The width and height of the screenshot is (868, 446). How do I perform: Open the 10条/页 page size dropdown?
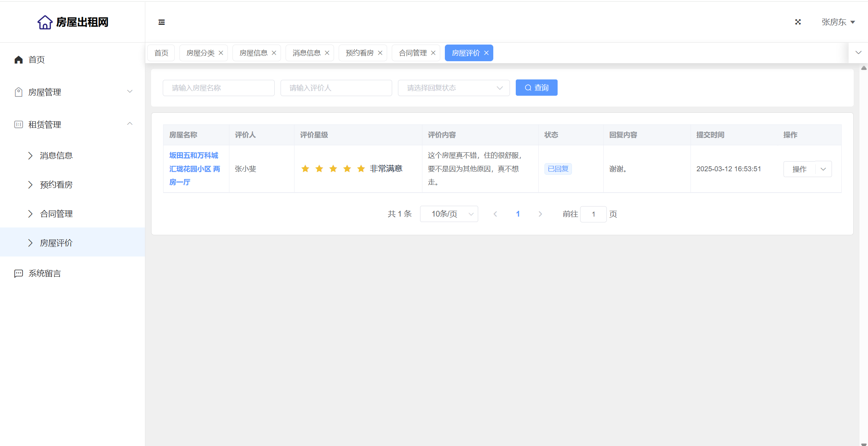tap(449, 214)
